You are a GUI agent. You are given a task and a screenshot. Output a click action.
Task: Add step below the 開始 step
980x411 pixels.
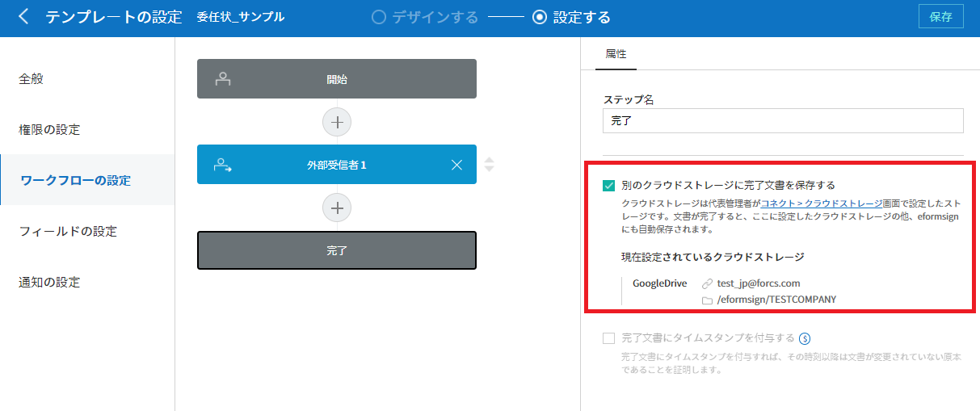[x=337, y=122]
